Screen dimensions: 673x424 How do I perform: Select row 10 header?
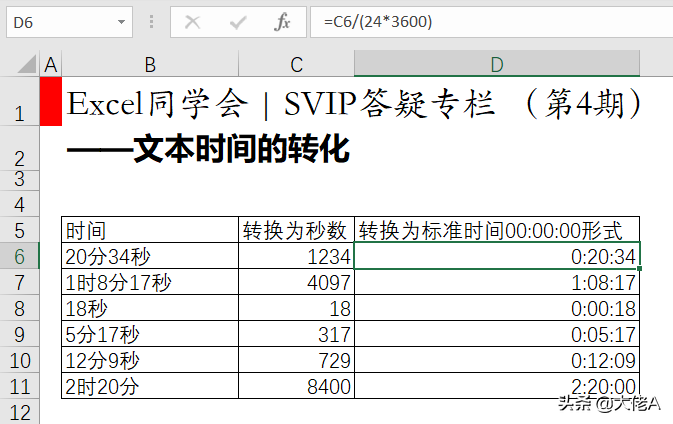(19, 360)
